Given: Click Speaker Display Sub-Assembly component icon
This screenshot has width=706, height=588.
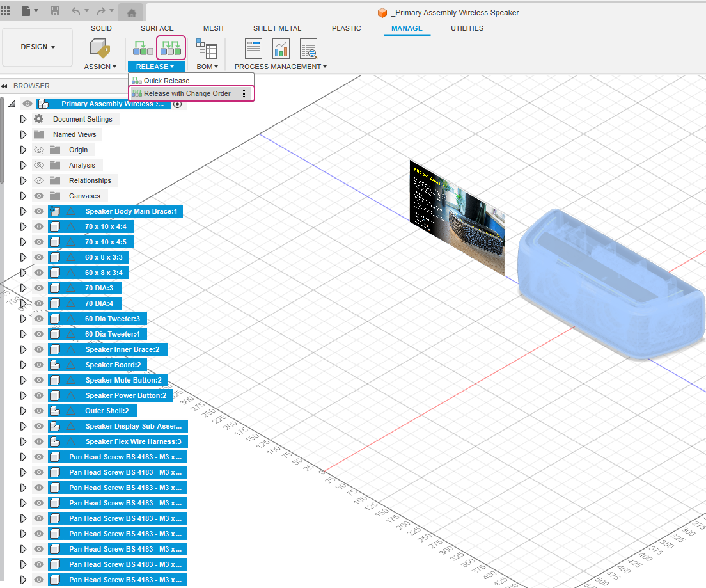Looking at the screenshot, I should (55, 426).
